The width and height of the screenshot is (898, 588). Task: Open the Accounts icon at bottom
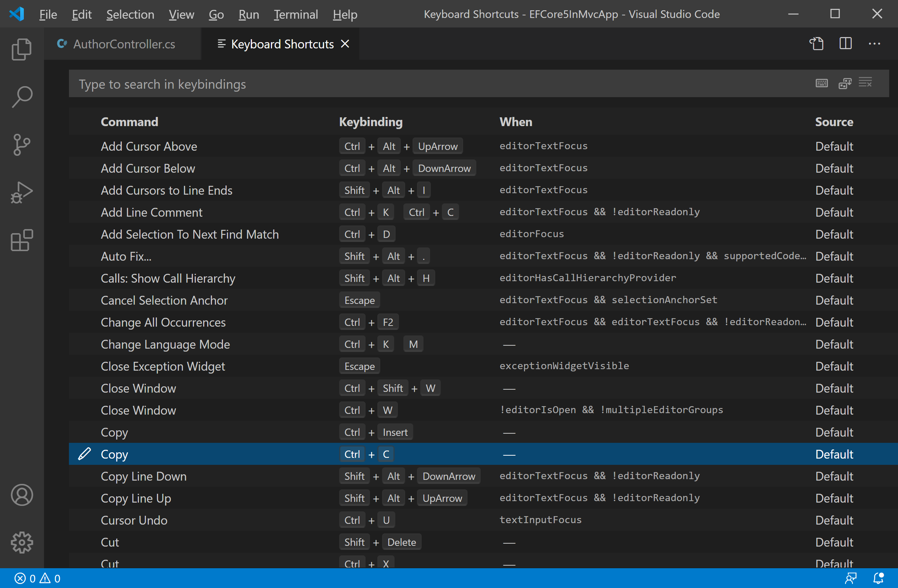[x=22, y=495]
